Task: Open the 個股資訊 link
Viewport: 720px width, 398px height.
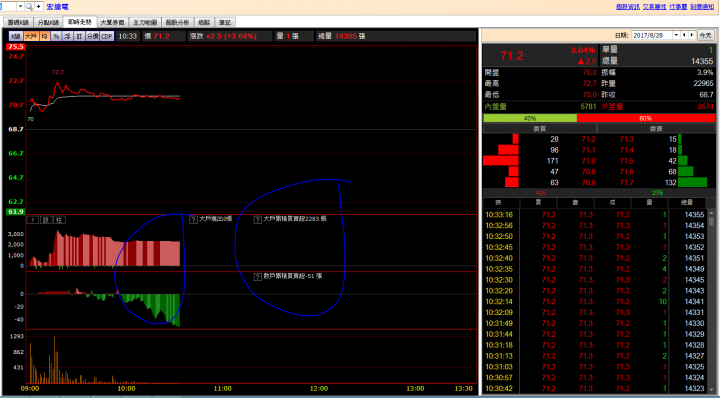Action: tap(628, 7)
